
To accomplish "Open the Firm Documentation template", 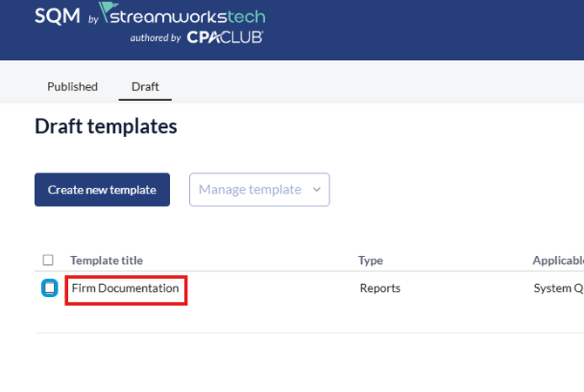I will point(126,288).
